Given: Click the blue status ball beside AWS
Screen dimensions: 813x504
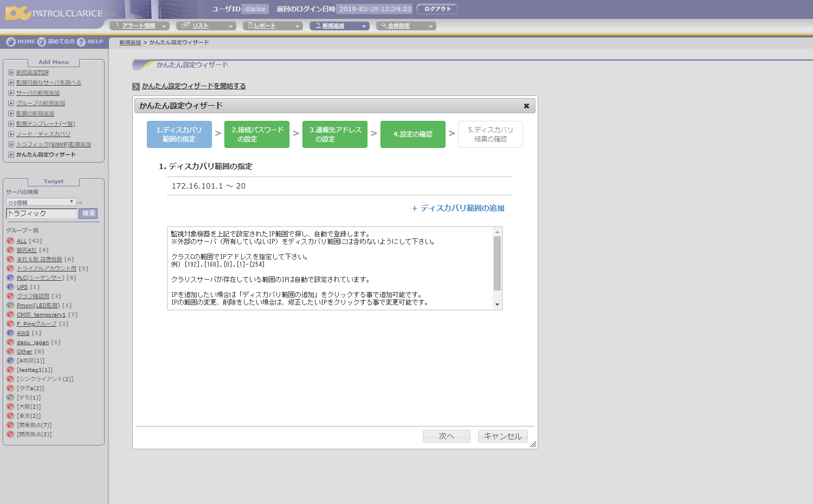Looking at the screenshot, I should click(10, 333).
